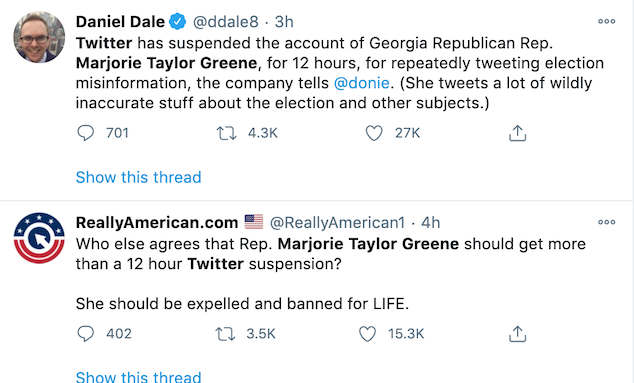Share Daniel Dale's tweet
This screenshot has height=383, width=634.
coord(518,133)
